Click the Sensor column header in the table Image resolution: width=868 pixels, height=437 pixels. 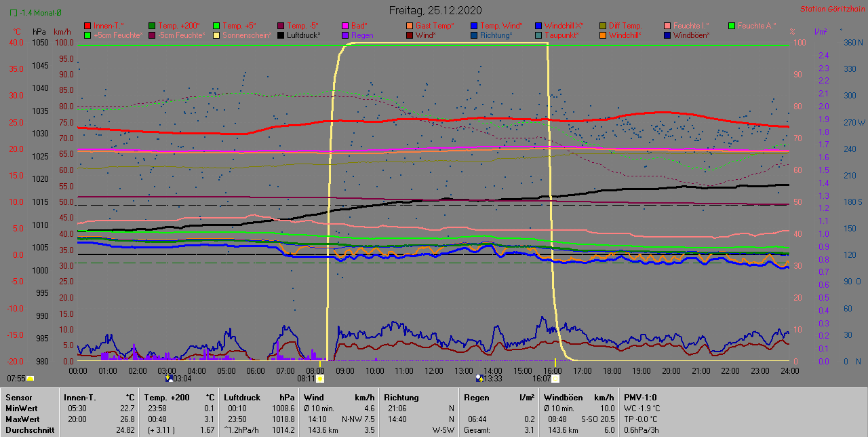click(x=18, y=398)
